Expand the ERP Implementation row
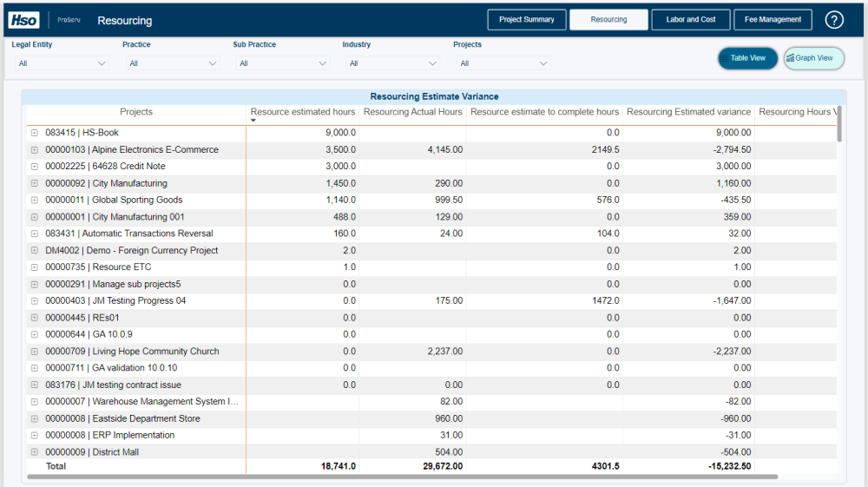The image size is (868, 487). [x=35, y=436]
